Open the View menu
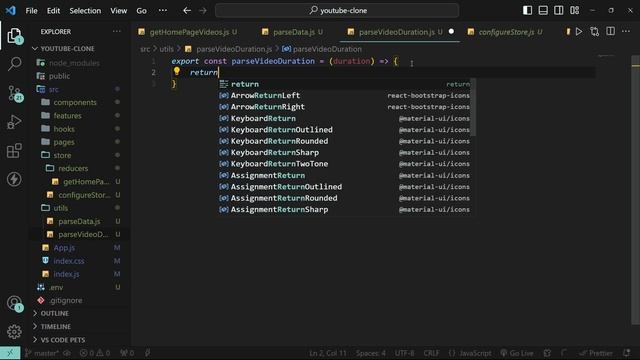This screenshot has width=640, height=360. click(x=118, y=11)
